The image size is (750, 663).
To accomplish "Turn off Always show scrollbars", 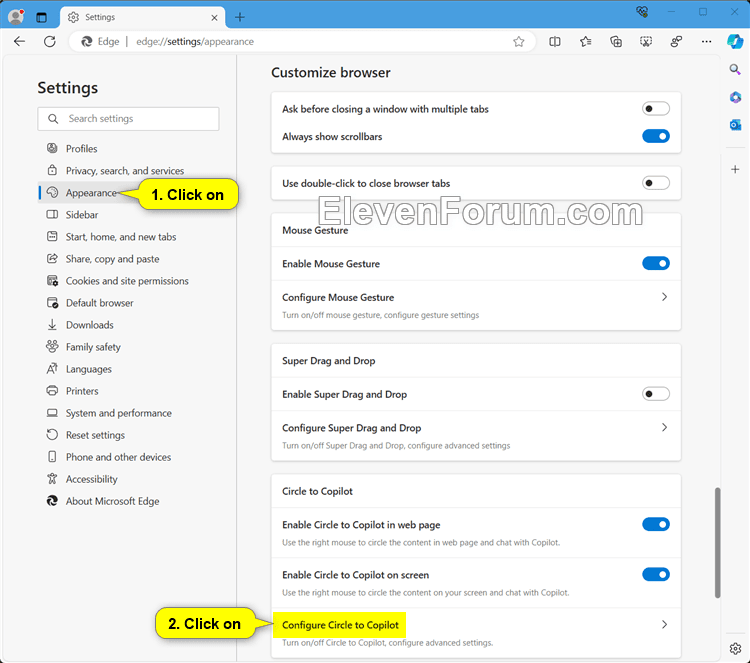I will (x=655, y=136).
